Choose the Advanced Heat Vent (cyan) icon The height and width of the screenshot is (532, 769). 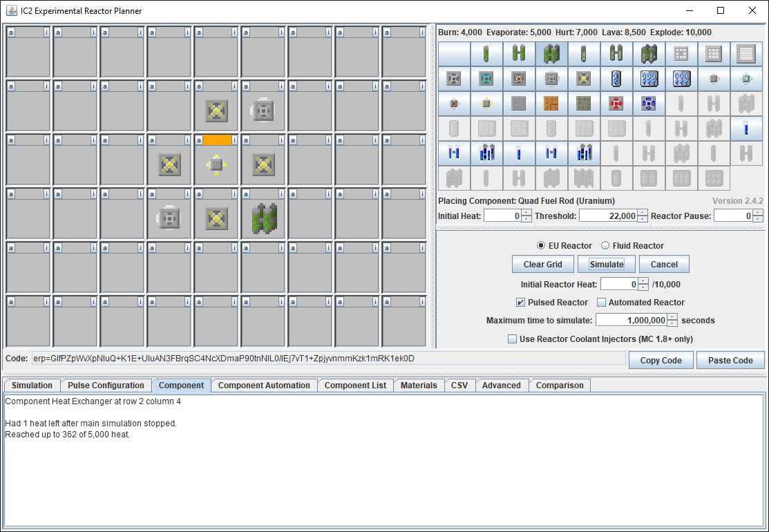[x=486, y=79]
